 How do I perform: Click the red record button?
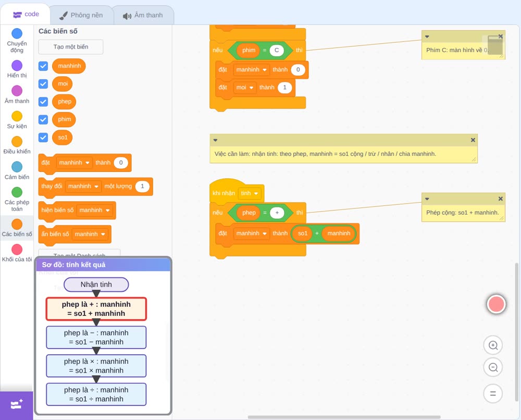(496, 304)
